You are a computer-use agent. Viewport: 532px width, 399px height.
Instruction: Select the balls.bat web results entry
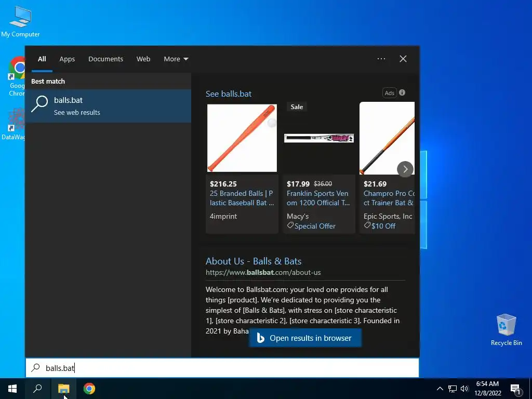pos(108,106)
